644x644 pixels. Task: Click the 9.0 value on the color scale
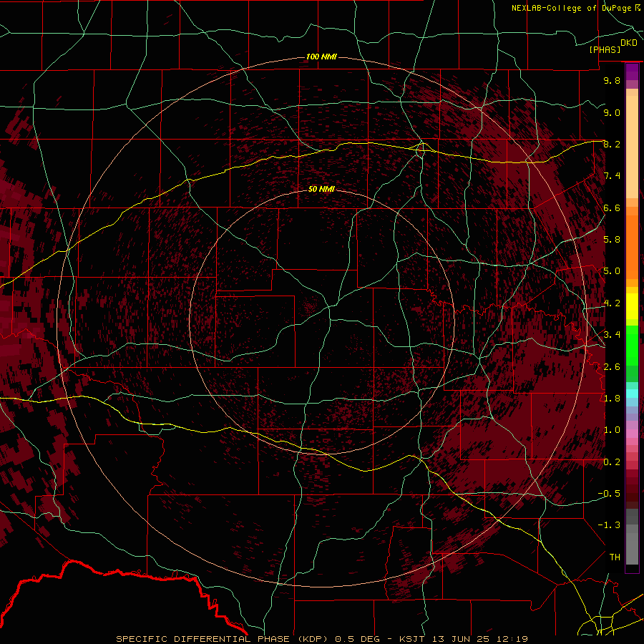(612, 112)
